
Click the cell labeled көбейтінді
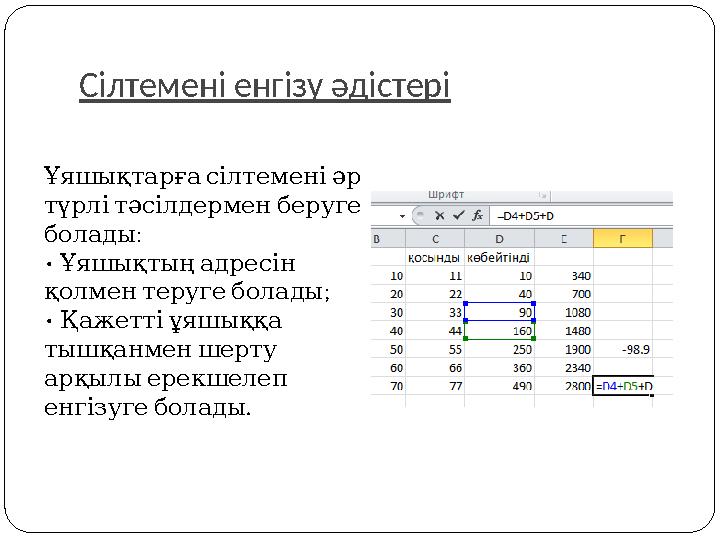point(499,258)
